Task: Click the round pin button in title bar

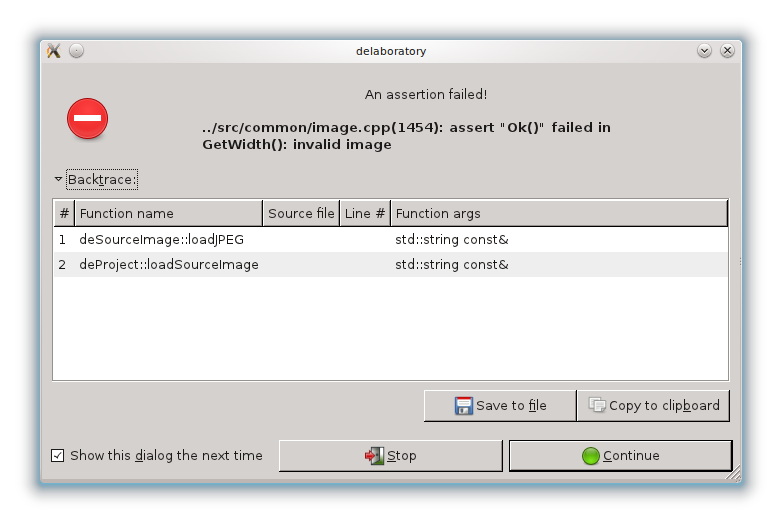Action: click(x=76, y=51)
